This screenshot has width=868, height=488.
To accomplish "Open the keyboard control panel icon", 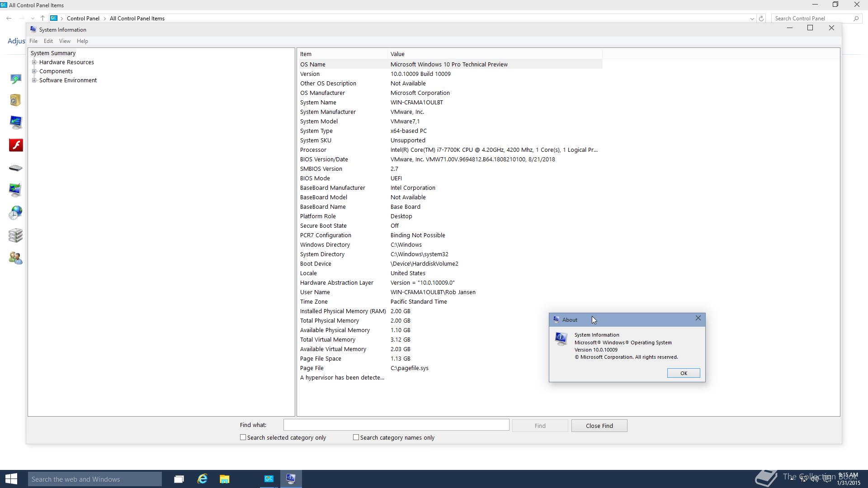I will coord(16,168).
